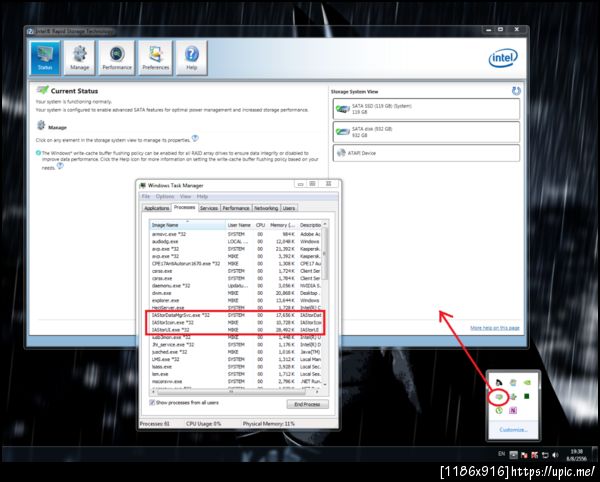Open the Performance toolbar page in Intel window
The width and height of the screenshot is (600, 482).
click(x=117, y=58)
